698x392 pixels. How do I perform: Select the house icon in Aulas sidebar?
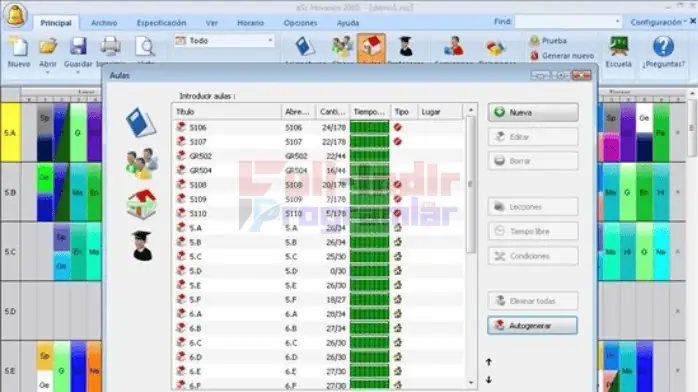pyautogui.click(x=142, y=204)
